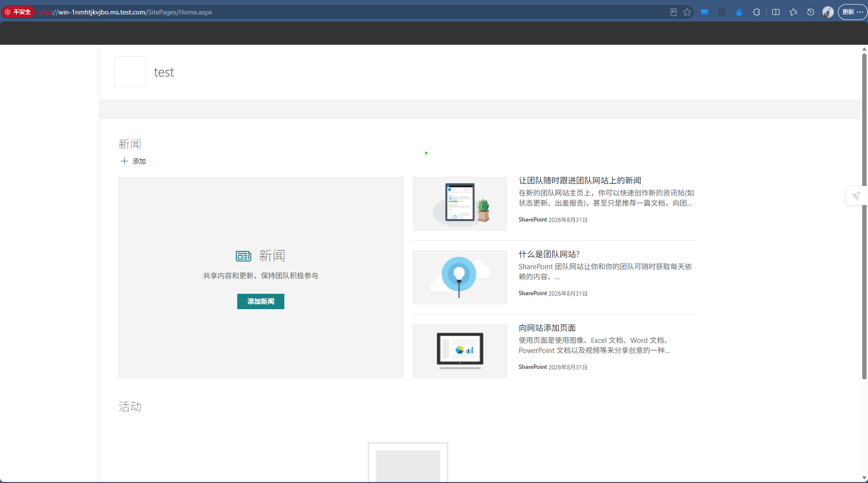Viewport: 868px width, 483px height.
Task: Open article 让团队随时跟进团队网站上的新闻
Action: click(x=580, y=181)
